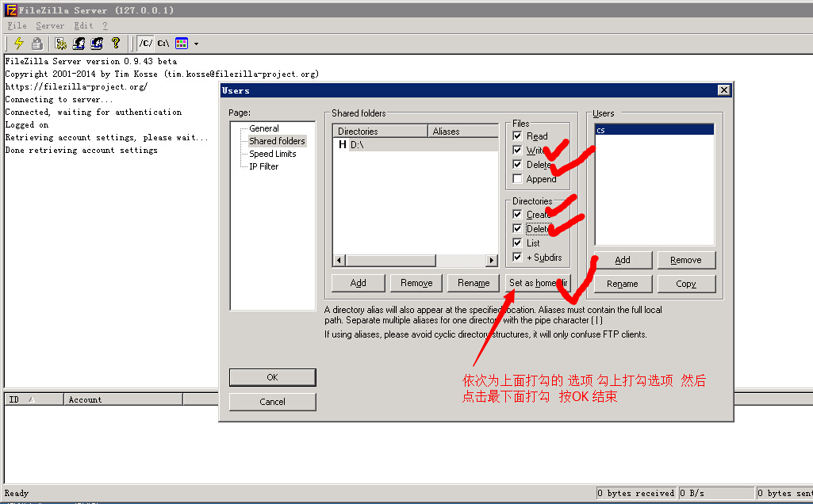The height and width of the screenshot is (504, 813).
Task: Select IP Filter page in tree
Action: pyautogui.click(x=264, y=166)
